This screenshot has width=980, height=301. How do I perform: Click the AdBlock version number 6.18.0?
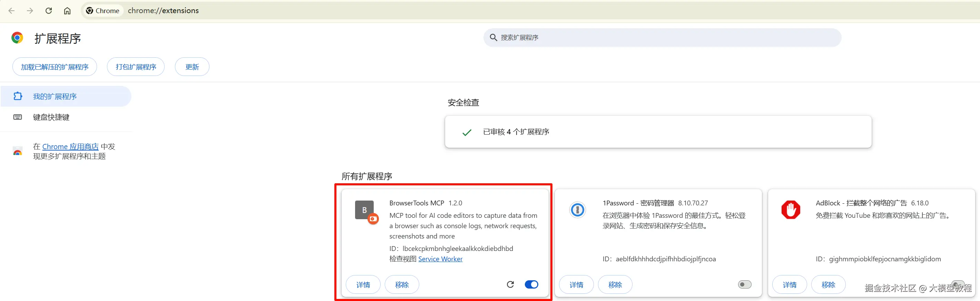tap(920, 203)
